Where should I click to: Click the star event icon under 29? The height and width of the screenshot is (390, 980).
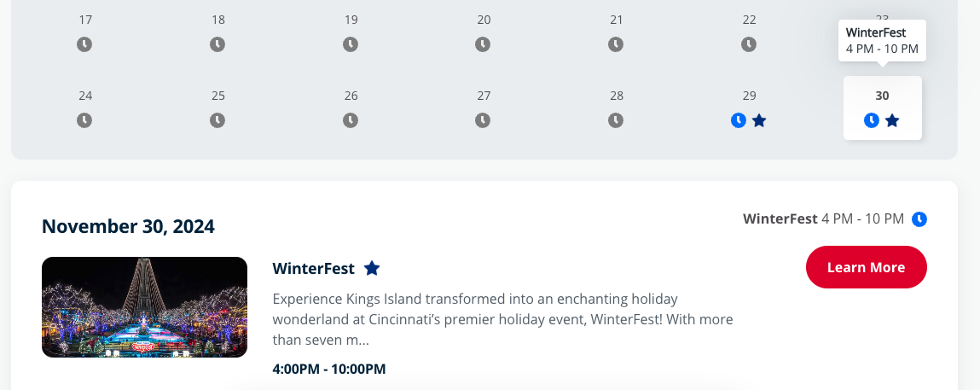click(759, 120)
